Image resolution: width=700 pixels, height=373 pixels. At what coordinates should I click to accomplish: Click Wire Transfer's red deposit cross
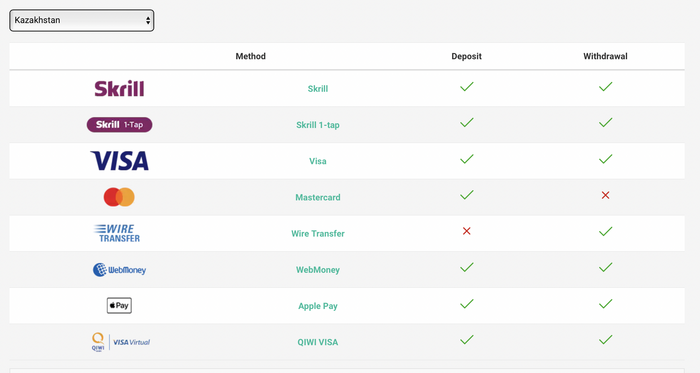point(467,231)
